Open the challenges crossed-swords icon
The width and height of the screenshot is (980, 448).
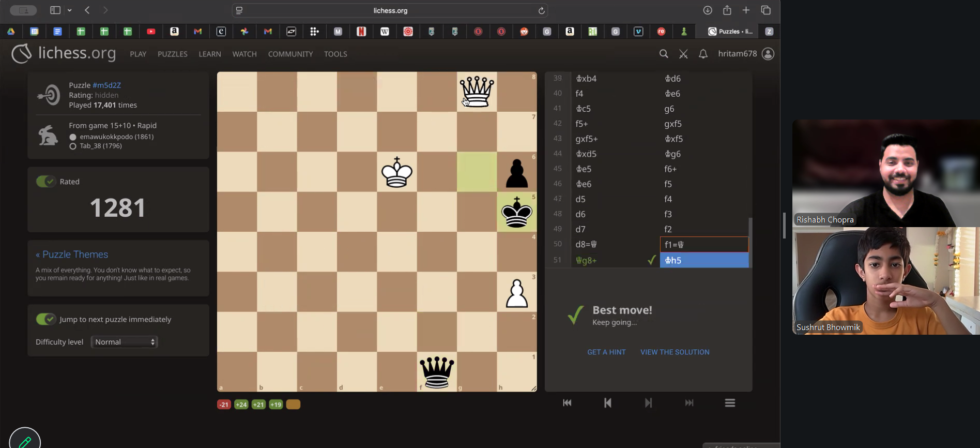click(683, 54)
